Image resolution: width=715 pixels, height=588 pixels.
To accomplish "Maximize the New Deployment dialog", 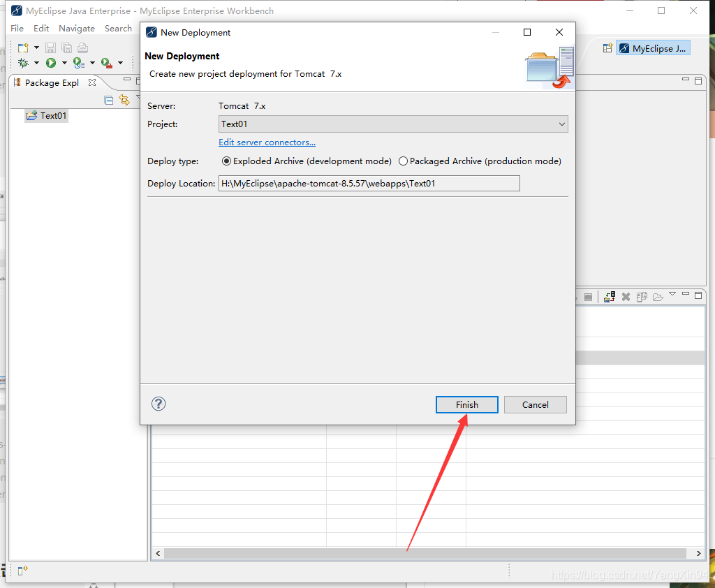I will [x=527, y=32].
